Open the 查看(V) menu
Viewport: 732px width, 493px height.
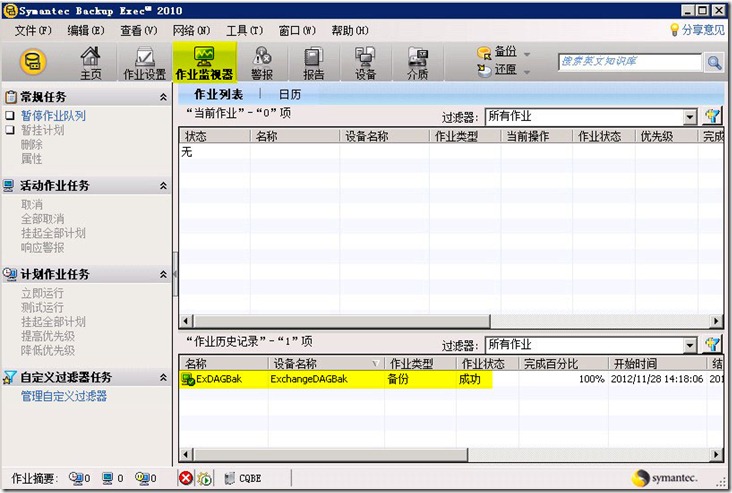(139, 31)
